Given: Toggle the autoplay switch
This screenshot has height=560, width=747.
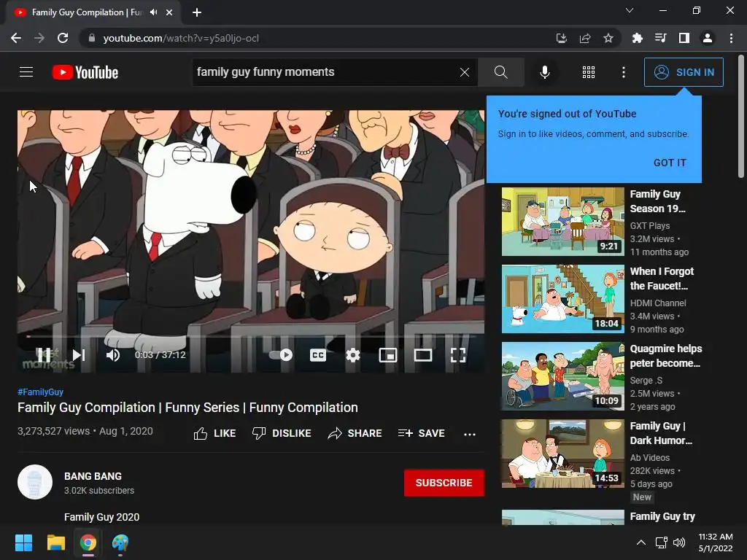Looking at the screenshot, I should click(x=281, y=355).
